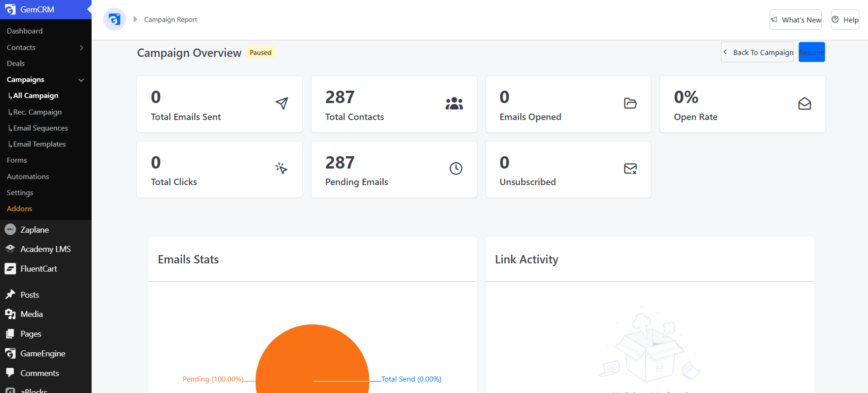Click the open folder icon on Emails Opened
The height and width of the screenshot is (393, 868).
point(630,104)
